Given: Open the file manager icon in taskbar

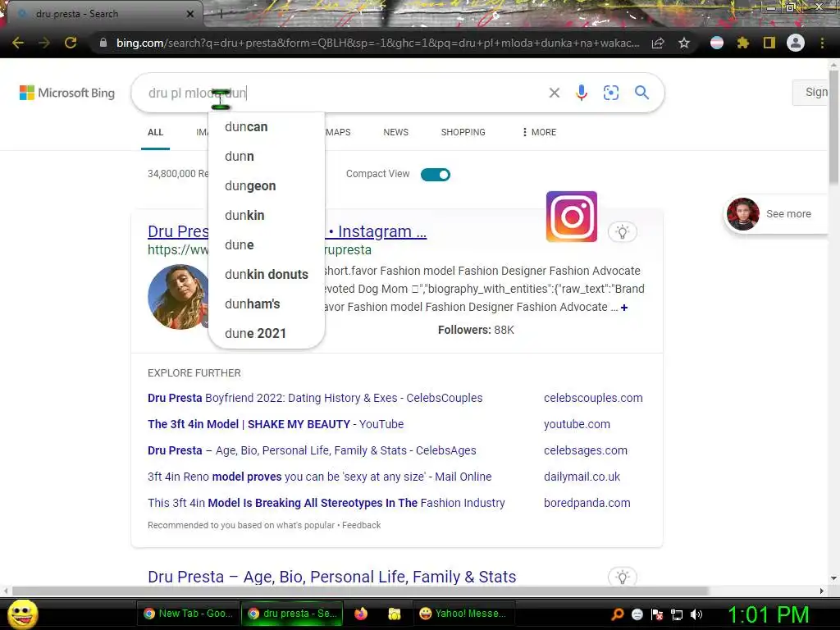Looking at the screenshot, I should [x=395, y=614].
